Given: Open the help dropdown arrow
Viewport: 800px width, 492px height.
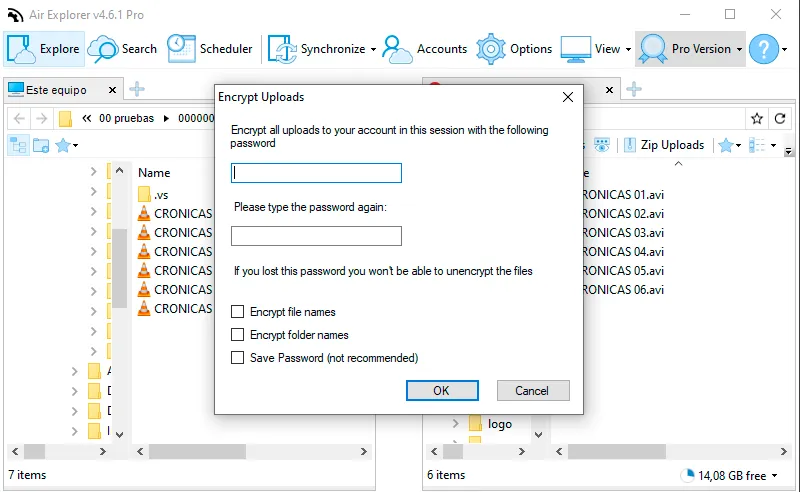Looking at the screenshot, I should [785, 50].
